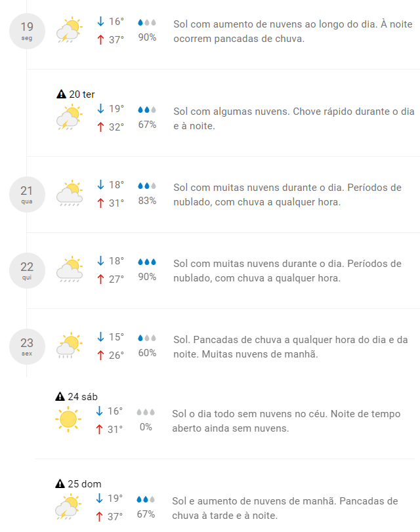420x532 pixels.
Task: Click the 24 sáb date label
Action: tap(84, 397)
